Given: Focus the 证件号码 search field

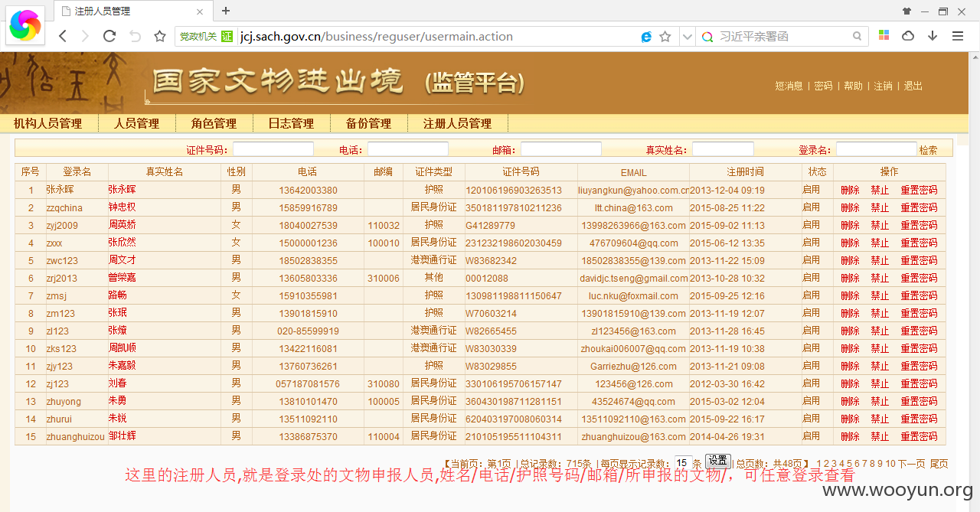Looking at the screenshot, I should click(x=273, y=149).
